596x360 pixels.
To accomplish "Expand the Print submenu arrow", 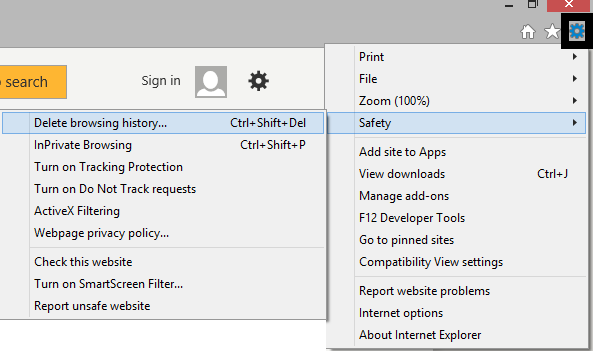I will pyautogui.click(x=575, y=57).
